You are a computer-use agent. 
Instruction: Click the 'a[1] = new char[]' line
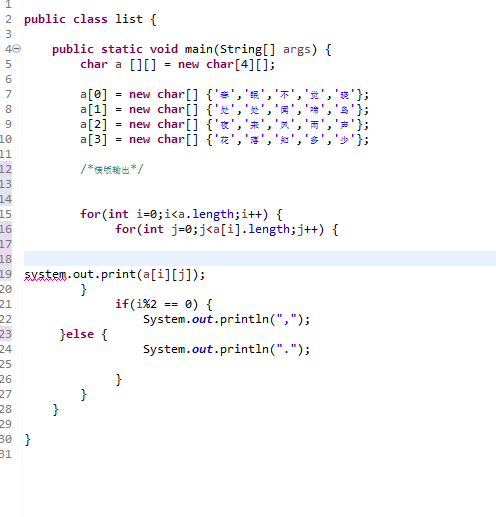(x=224, y=109)
